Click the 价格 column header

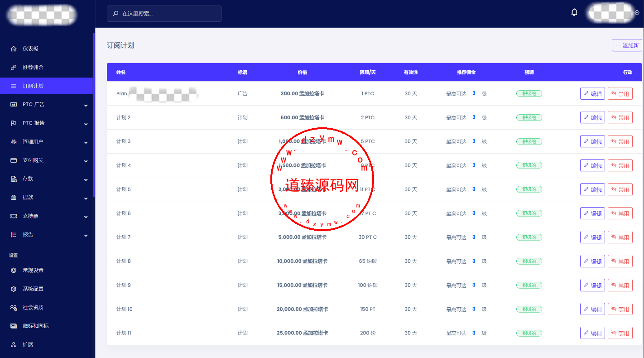(302, 73)
